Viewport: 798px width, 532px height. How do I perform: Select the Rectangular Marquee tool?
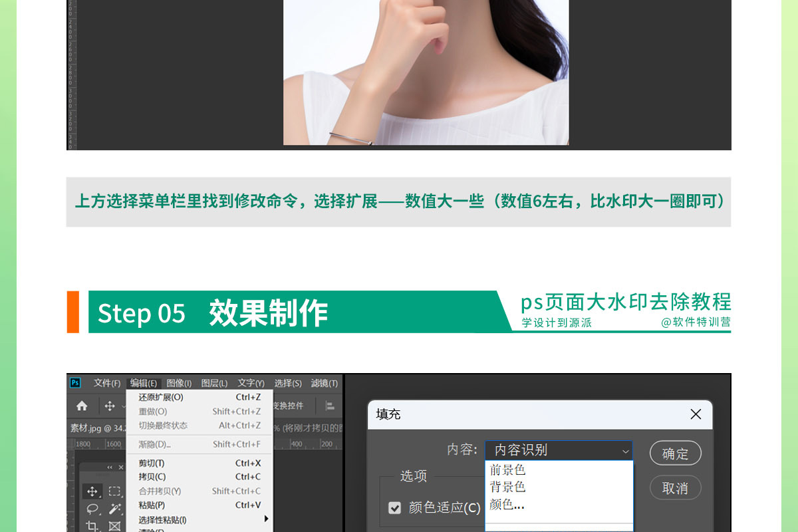tap(114, 491)
